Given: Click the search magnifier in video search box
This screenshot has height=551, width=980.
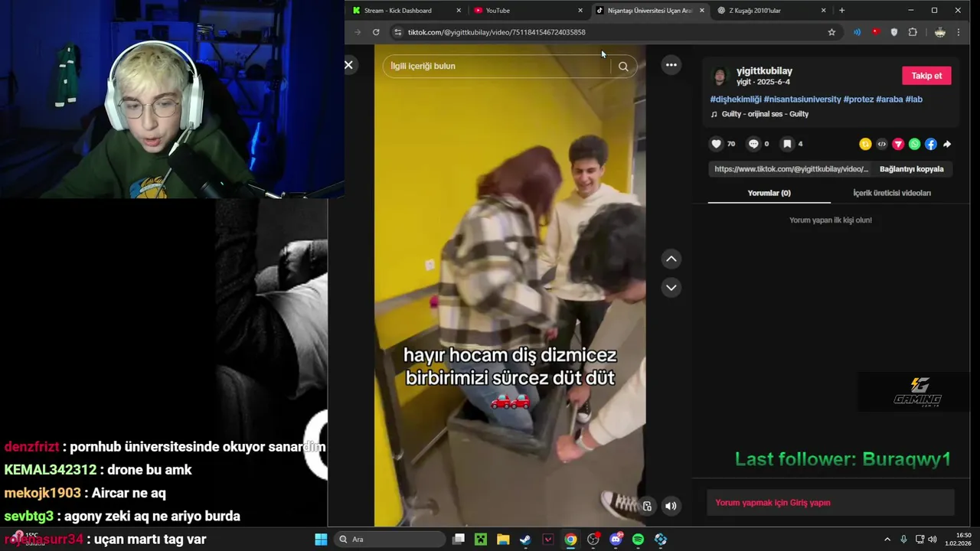Looking at the screenshot, I should [x=623, y=67].
